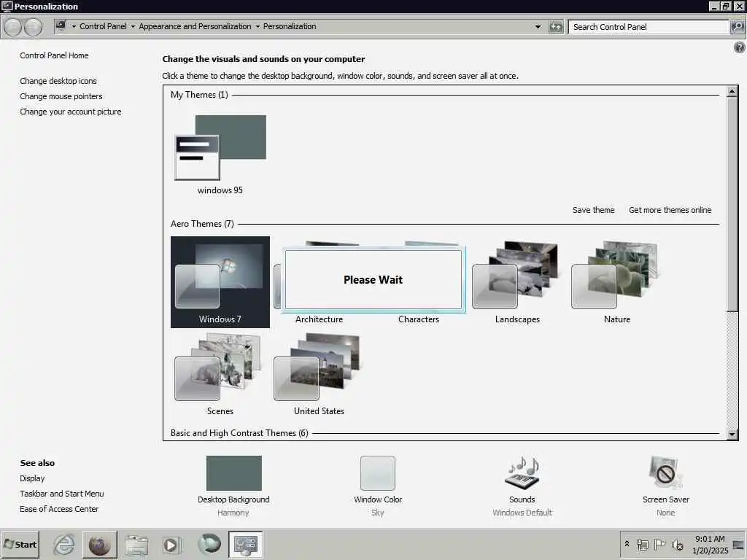Open the Firefox taskbar icon
747x560 pixels.
[x=99, y=545]
